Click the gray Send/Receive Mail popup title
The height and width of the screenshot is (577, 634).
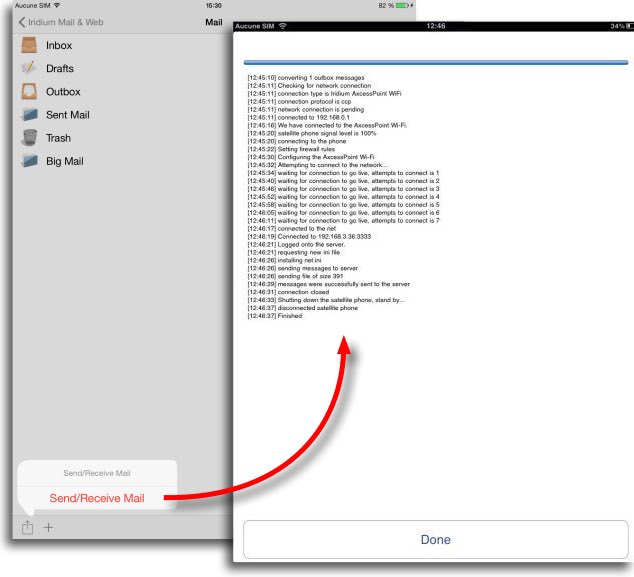[97, 473]
